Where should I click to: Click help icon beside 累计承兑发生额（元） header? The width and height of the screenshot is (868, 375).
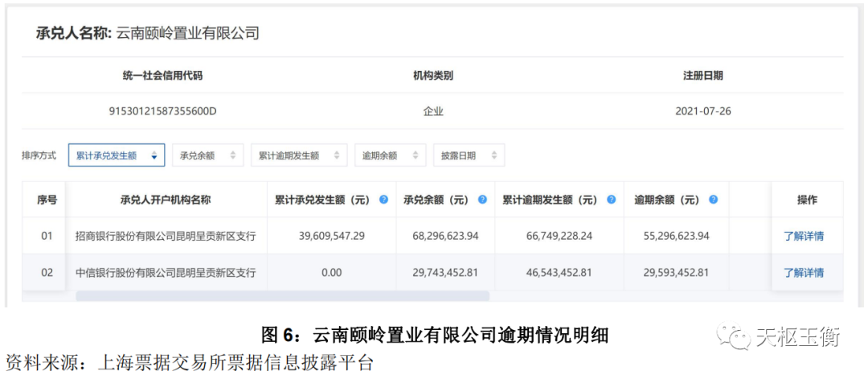383,200
